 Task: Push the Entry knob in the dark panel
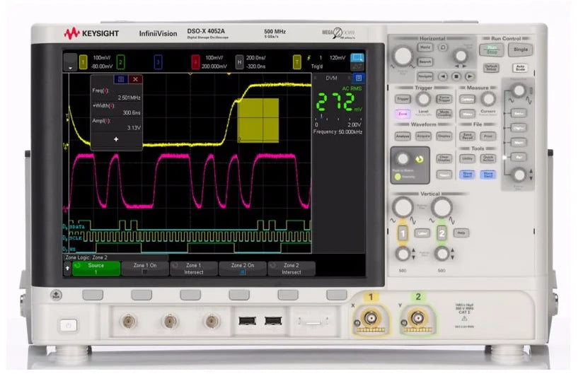(x=403, y=159)
